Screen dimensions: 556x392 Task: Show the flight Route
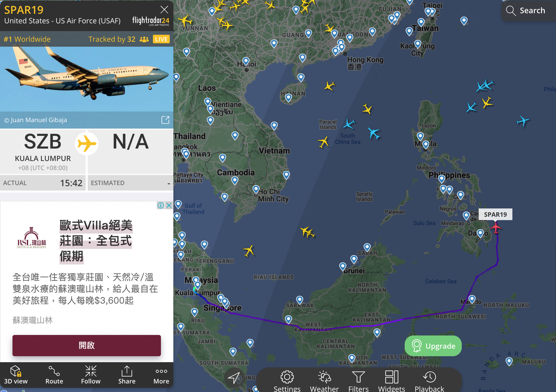(x=54, y=375)
